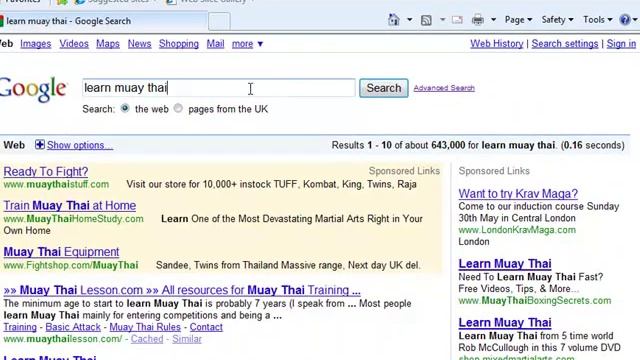Open the Tools menu

[598, 20]
